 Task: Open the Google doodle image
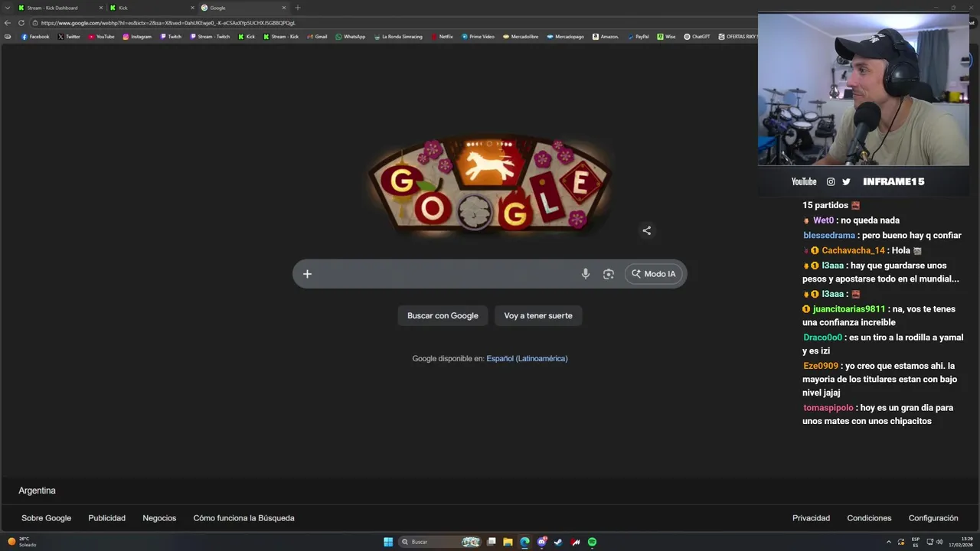tap(489, 184)
